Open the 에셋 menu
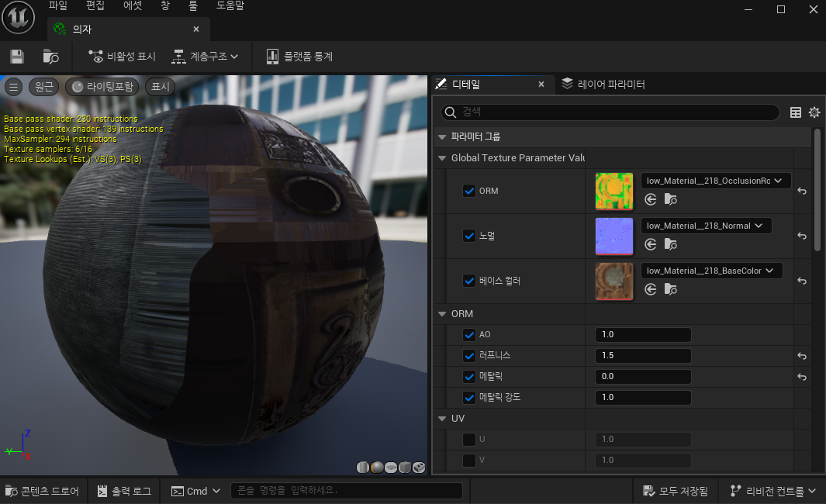The width and height of the screenshot is (826, 504). (x=133, y=5)
